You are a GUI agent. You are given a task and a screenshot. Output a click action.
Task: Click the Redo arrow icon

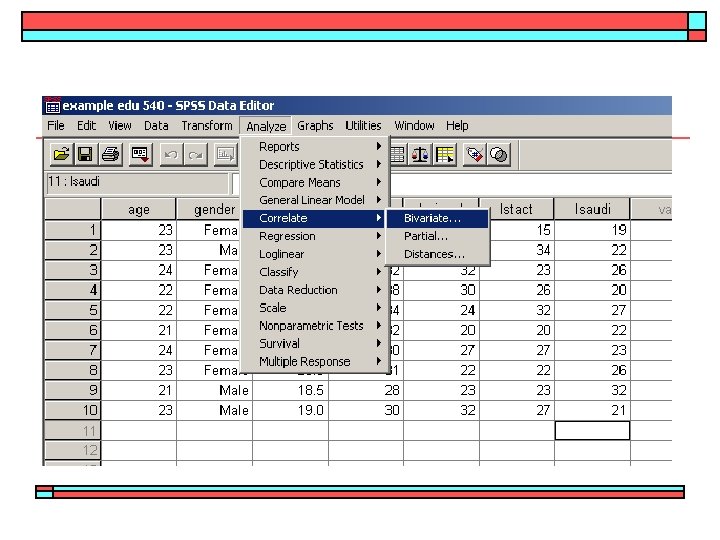[196, 155]
